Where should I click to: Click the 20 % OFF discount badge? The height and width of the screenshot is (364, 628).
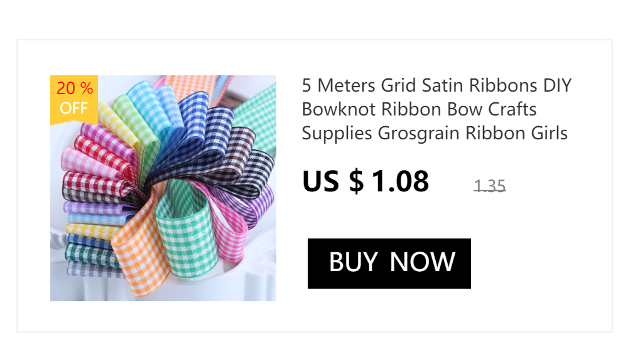coord(74,100)
